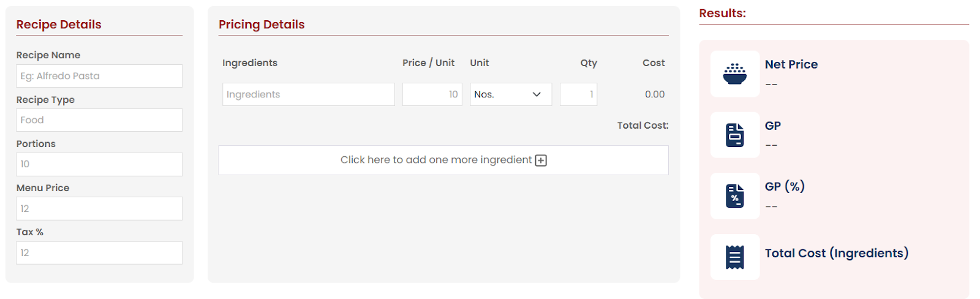
Task: Focus the Recipe Name input field
Action: tap(99, 76)
